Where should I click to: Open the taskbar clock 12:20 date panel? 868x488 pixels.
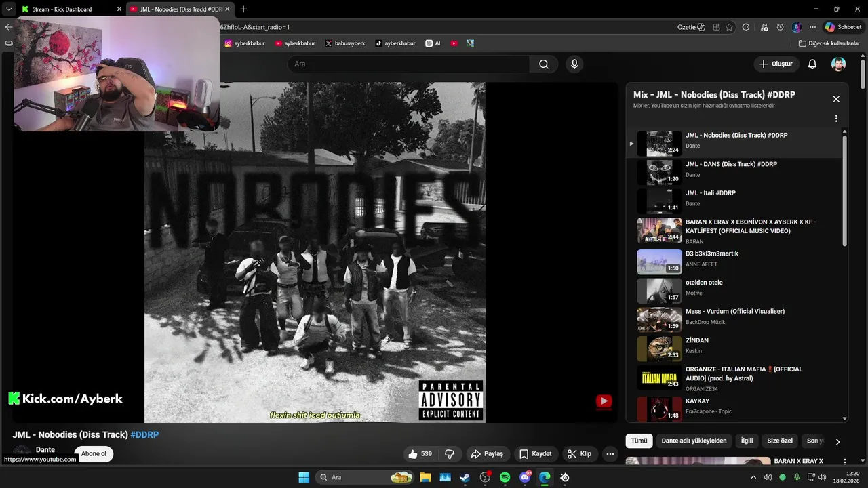point(846,477)
